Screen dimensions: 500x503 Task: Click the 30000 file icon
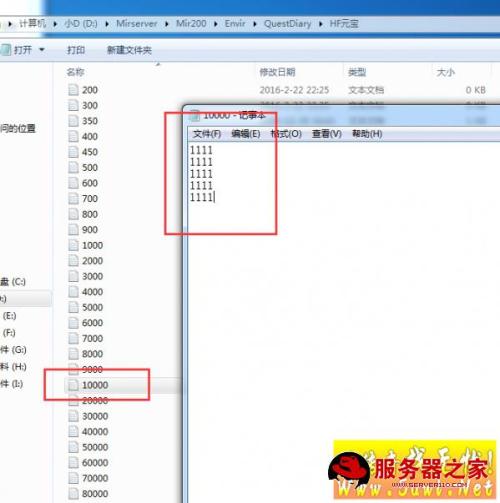click(x=73, y=416)
